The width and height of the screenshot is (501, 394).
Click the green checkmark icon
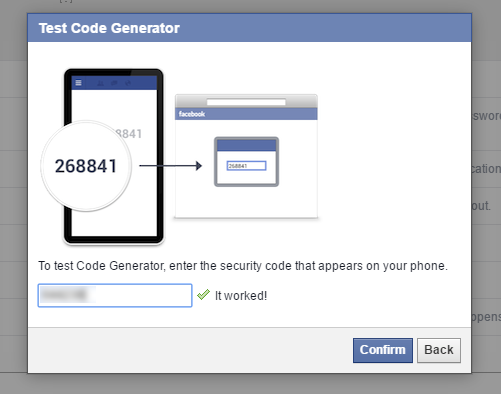(x=203, y=295)
